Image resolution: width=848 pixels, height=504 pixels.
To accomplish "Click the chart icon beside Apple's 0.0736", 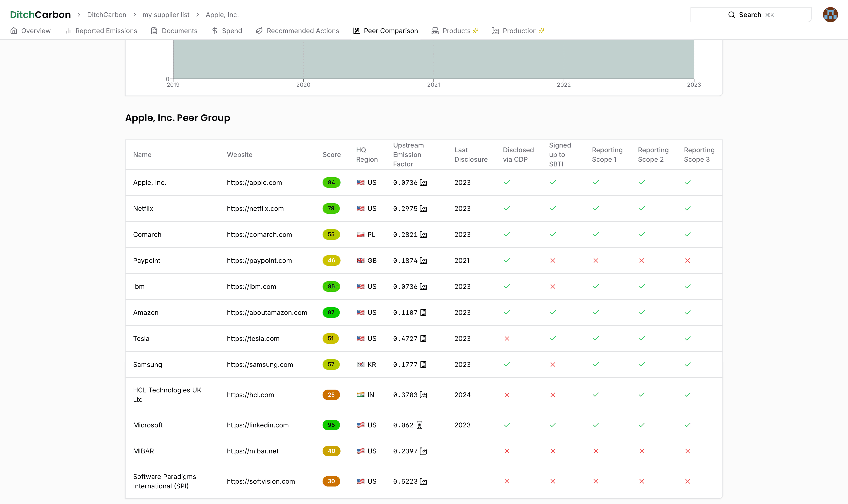I will 423,183.
